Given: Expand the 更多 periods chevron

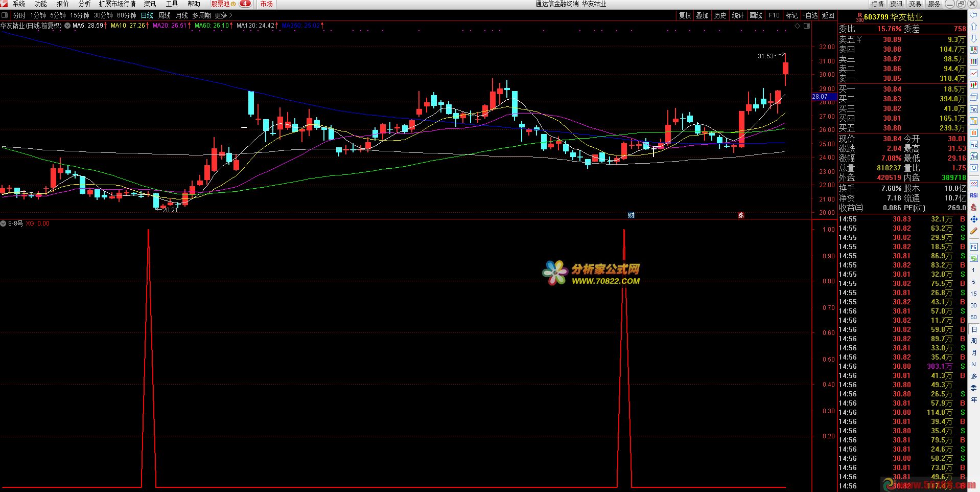Looking at the screenshot, I should coord(230,16).
